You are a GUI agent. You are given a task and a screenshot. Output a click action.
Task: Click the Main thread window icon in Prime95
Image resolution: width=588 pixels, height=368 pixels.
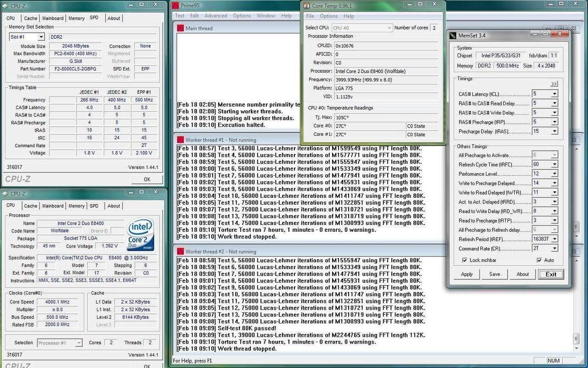[x=181, y=28]
